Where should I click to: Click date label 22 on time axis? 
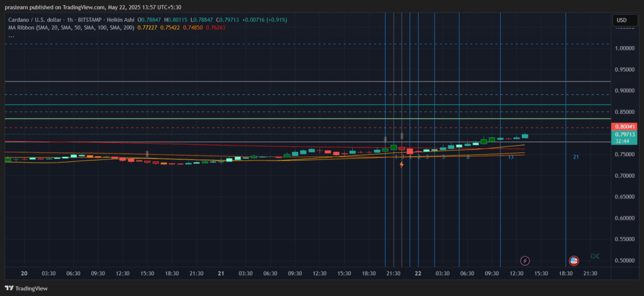[418, 273]
